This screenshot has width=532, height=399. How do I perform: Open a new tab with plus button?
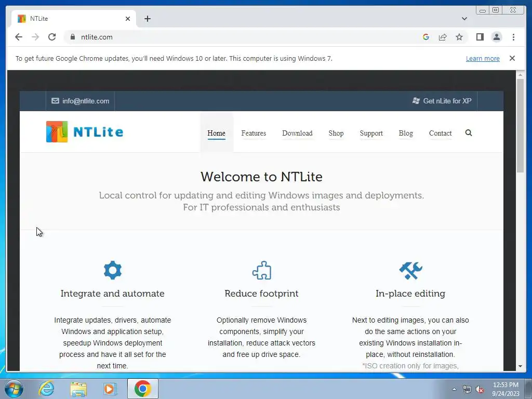pyautogui.click(x=147, y=19)
